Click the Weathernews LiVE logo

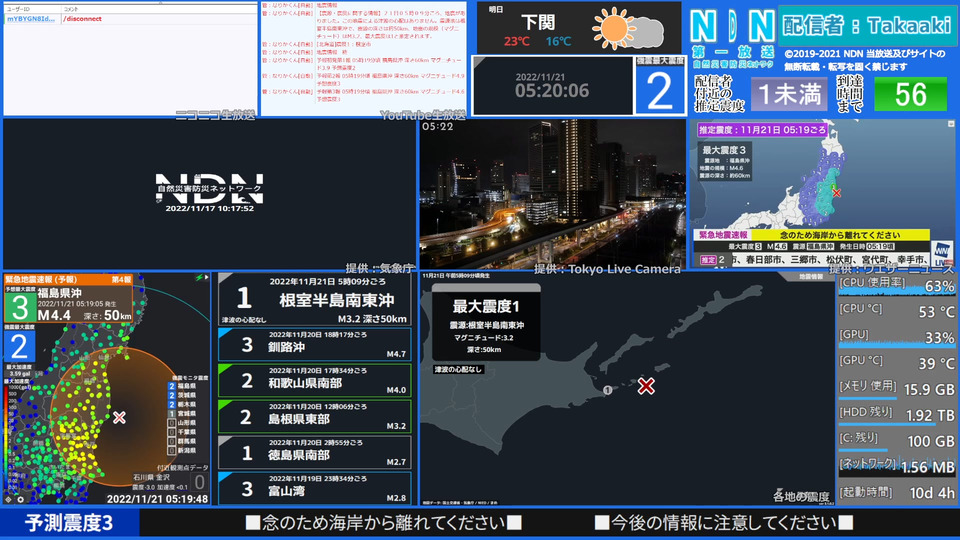[942, 253]
